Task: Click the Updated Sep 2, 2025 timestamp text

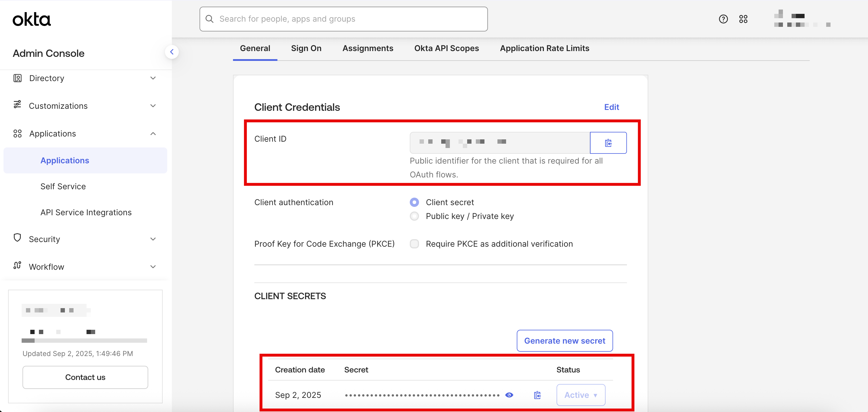Action: pyautogui.click(x=78, y=353)
